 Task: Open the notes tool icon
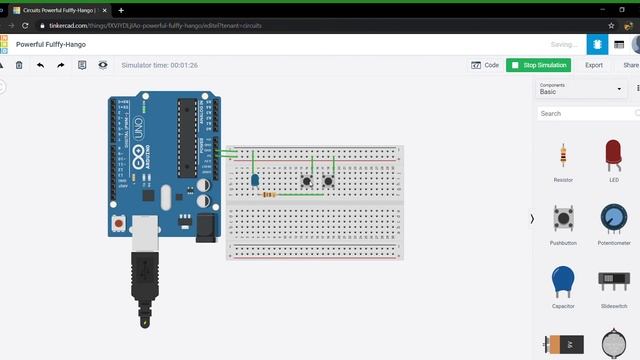pyautogui.click(x=82, y=65)
